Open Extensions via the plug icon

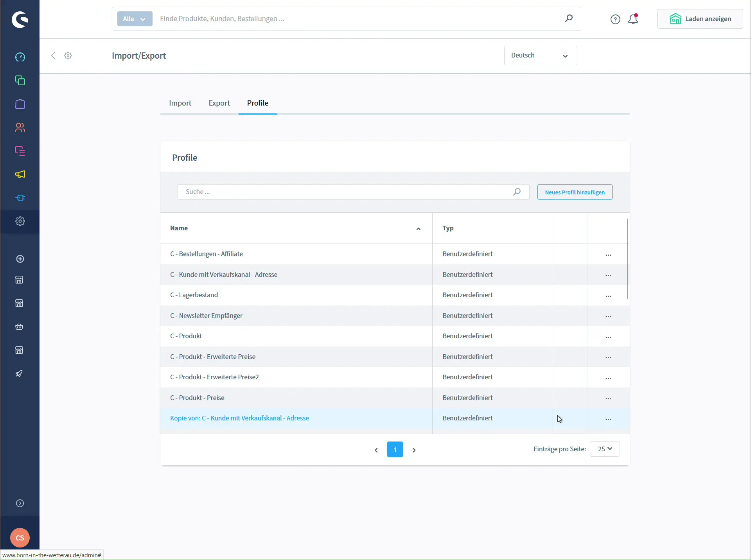point(20,198)
